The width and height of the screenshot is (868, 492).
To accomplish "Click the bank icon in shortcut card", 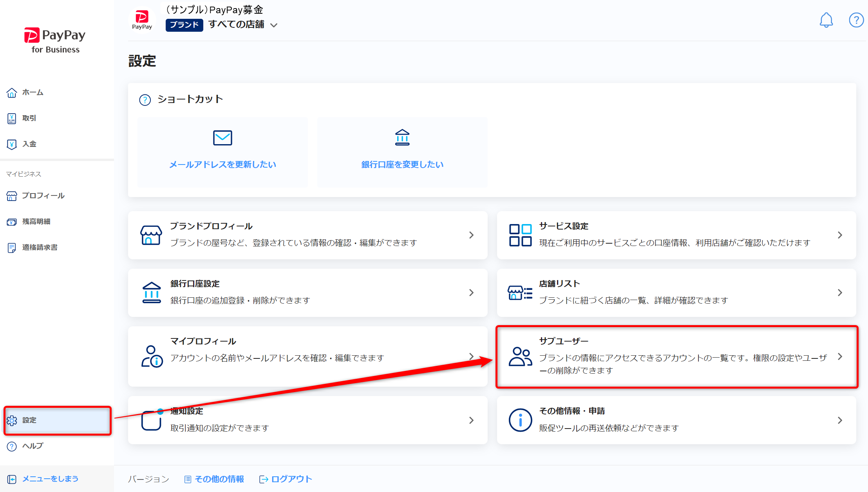I will click(x=402, y=137).
